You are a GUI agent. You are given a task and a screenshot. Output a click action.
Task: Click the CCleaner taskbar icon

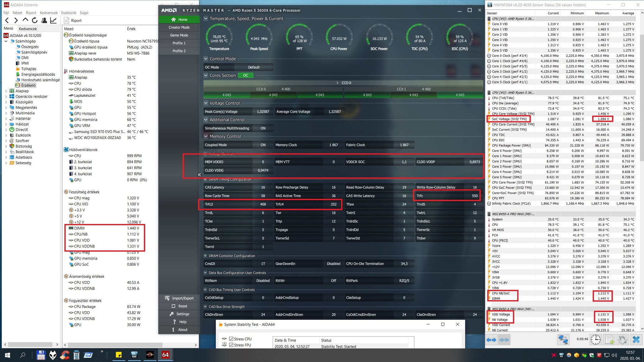pyautogui.click(x=65, y=355)
